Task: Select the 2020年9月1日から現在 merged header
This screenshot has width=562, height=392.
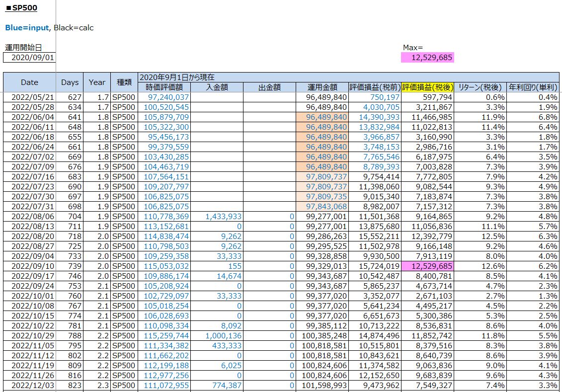Action: tap(176, 77)
